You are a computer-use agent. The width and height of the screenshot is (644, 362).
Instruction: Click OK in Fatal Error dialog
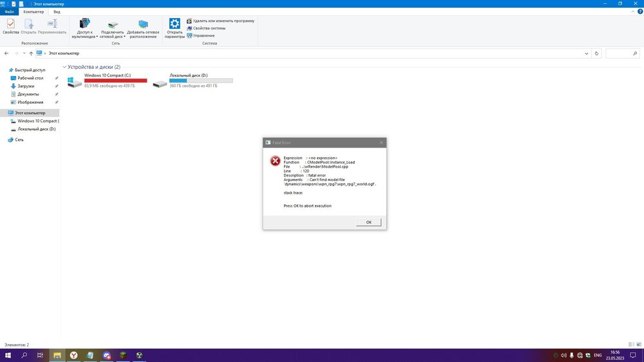click(x=368, y=222)
